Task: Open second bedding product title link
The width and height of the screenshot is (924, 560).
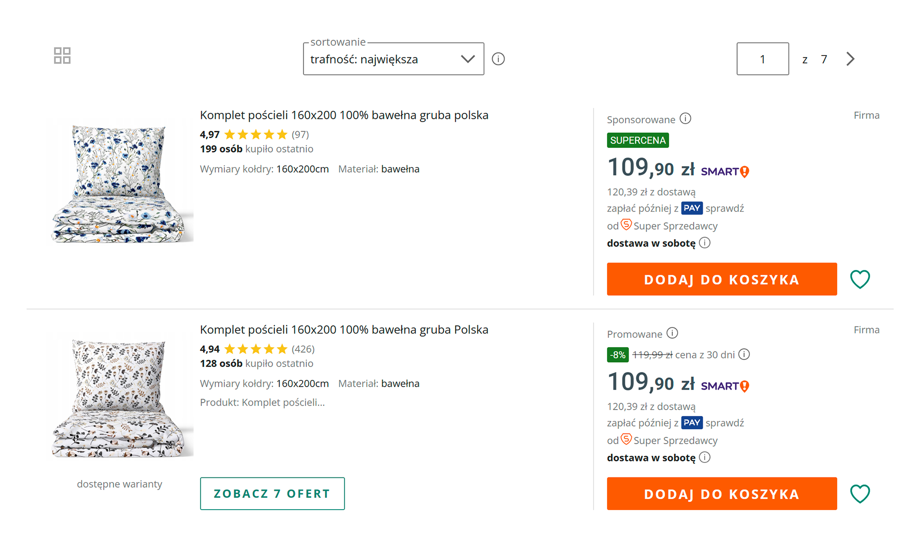Action: coord(344,330)
